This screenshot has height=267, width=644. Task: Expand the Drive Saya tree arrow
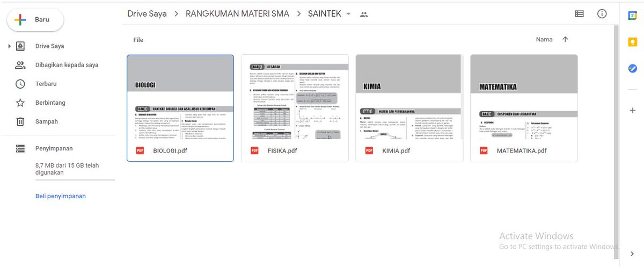(9, 47)
